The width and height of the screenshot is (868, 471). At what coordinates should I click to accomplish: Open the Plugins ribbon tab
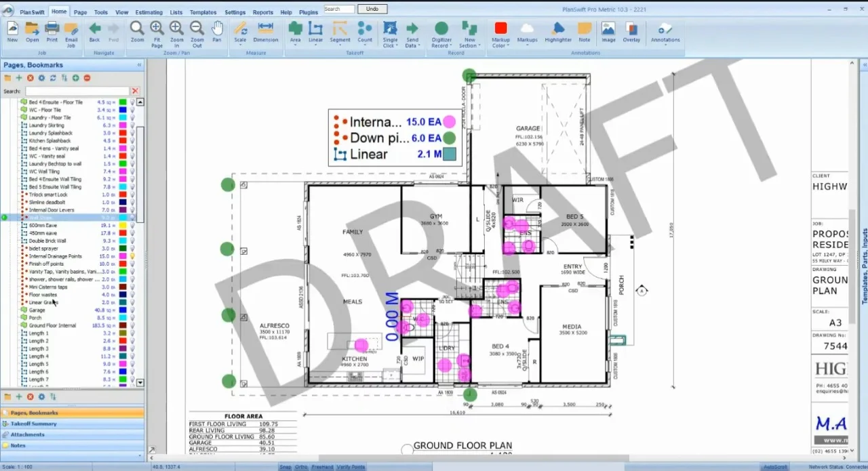coord(308,12)
